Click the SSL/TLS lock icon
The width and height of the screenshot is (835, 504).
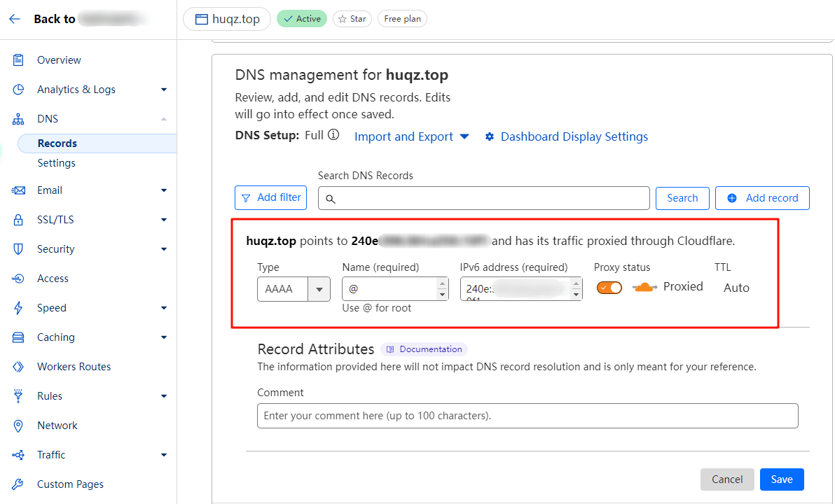tap(19, 220)
